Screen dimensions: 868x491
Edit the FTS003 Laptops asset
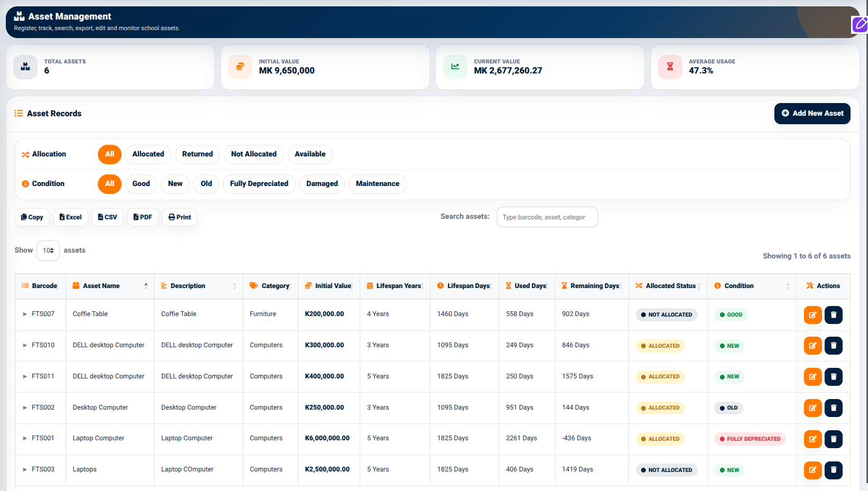pyautogui.click(x=812, y=470)
